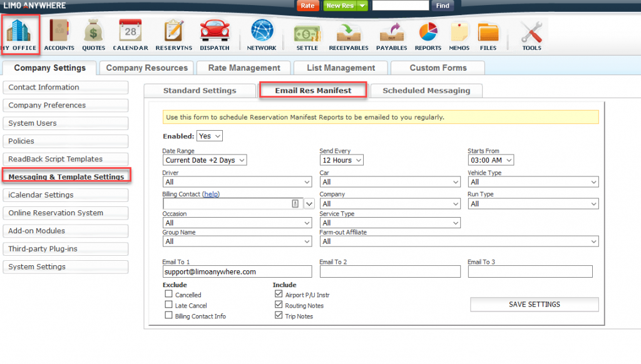Check the Cancelled exclude checkbox

point(168,295)
